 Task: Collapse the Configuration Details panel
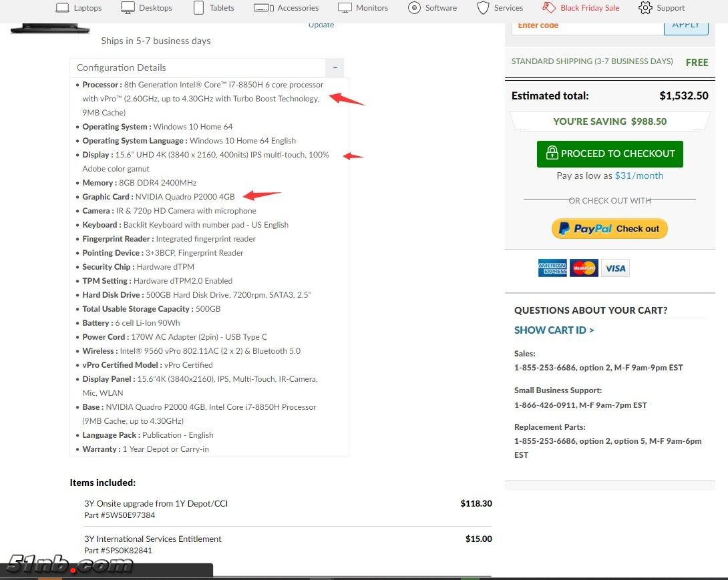(335, 67)
